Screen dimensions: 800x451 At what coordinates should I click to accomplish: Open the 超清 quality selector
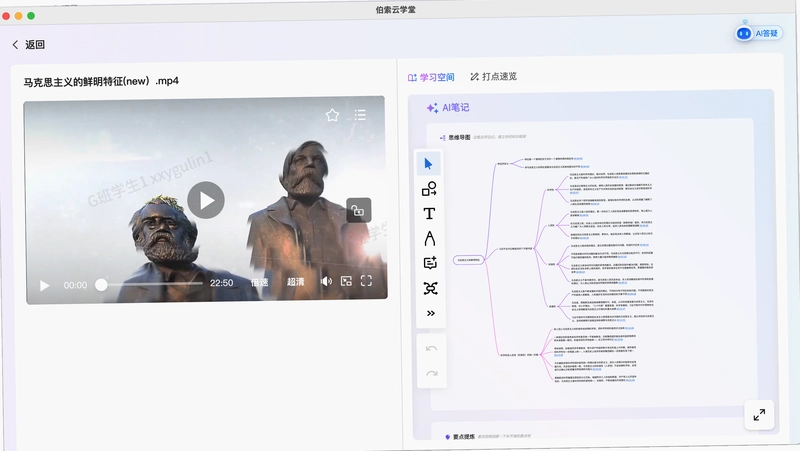(x=295, y=282)
